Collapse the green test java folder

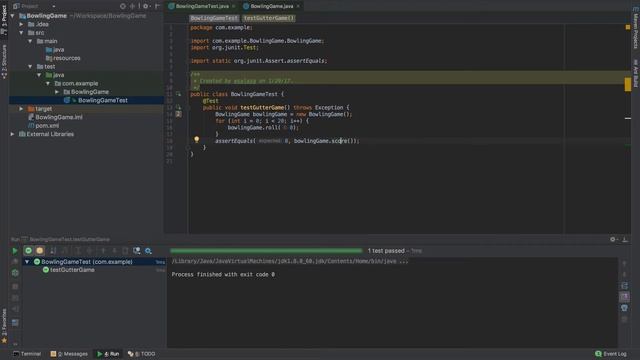pos(39,75)
